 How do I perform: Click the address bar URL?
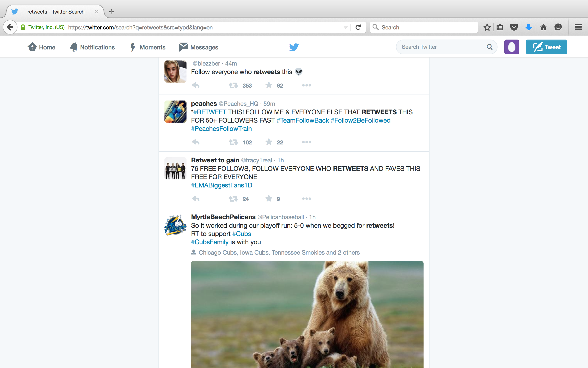(140, 28)
